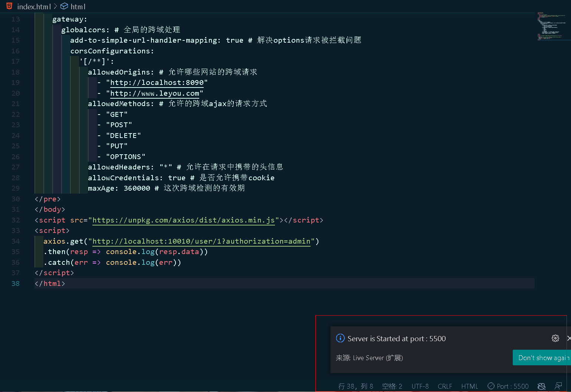Click the cube symbol icon beside html breadcrumb
The height and width of the screenshot is (392, 571).
pos(64,6)
